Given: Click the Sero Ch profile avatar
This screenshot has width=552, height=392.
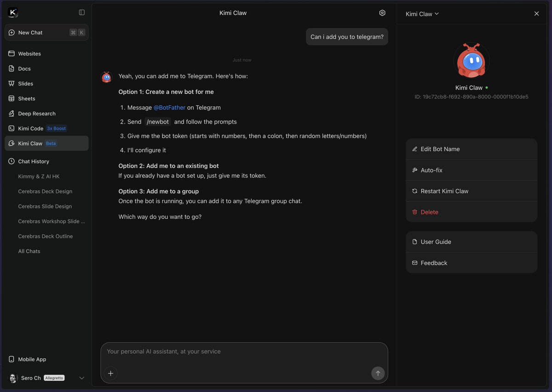Looking at the screenshot, I should [x=13, y=378].
